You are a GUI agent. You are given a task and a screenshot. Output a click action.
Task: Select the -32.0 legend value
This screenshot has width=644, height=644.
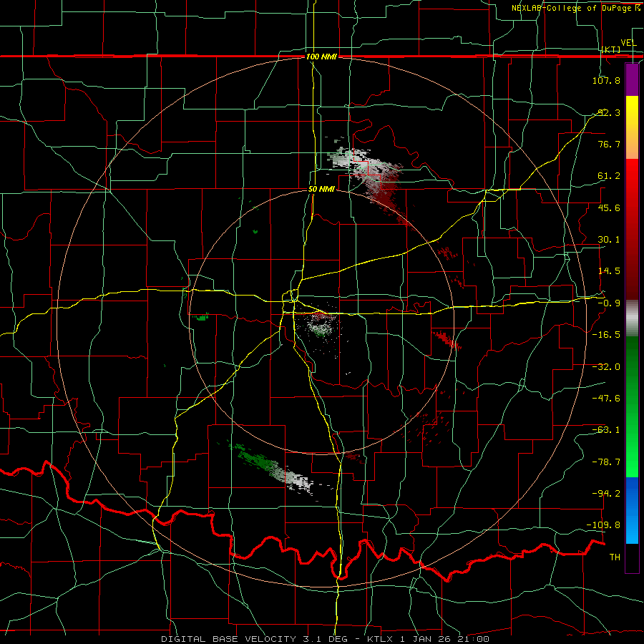point(606,367)
